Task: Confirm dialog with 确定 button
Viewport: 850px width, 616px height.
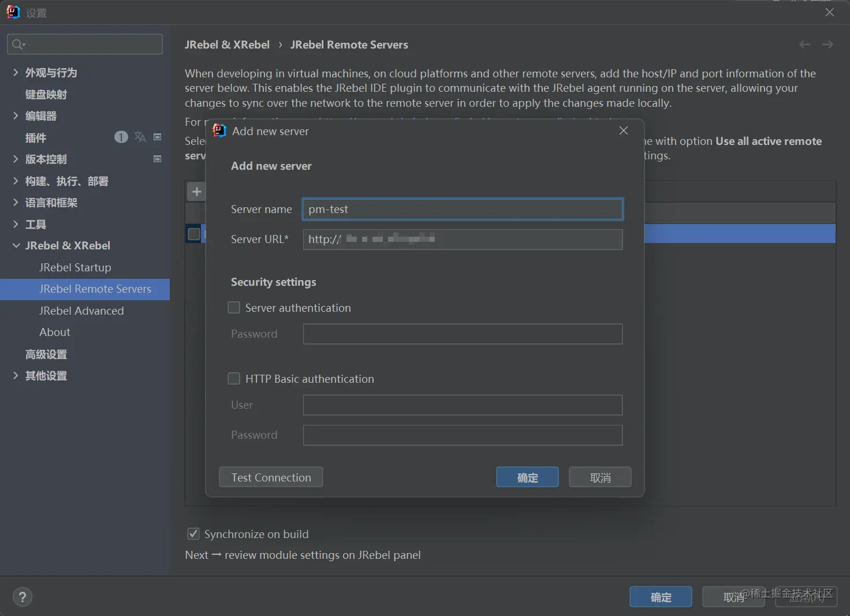Action: click(x=527, y=477)
